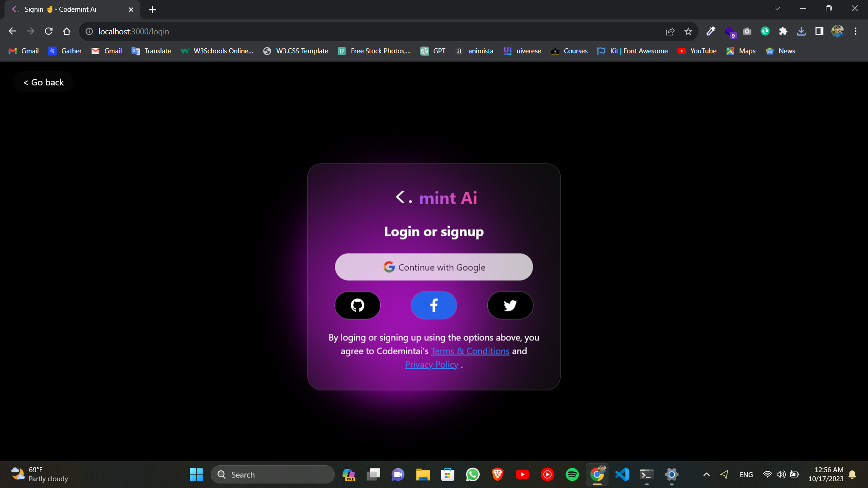This screenshot has height=488, width=868.
Task: Click the Go back link
Action: click(43, 82)
